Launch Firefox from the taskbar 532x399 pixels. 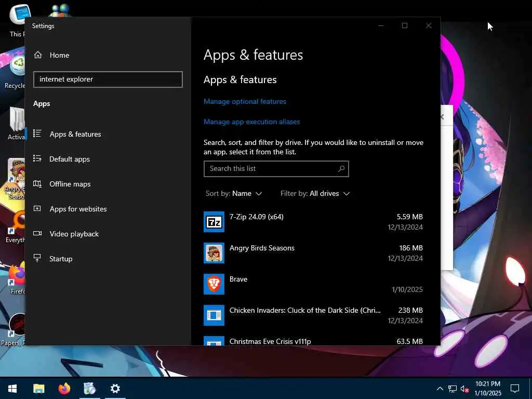[64, 389]
